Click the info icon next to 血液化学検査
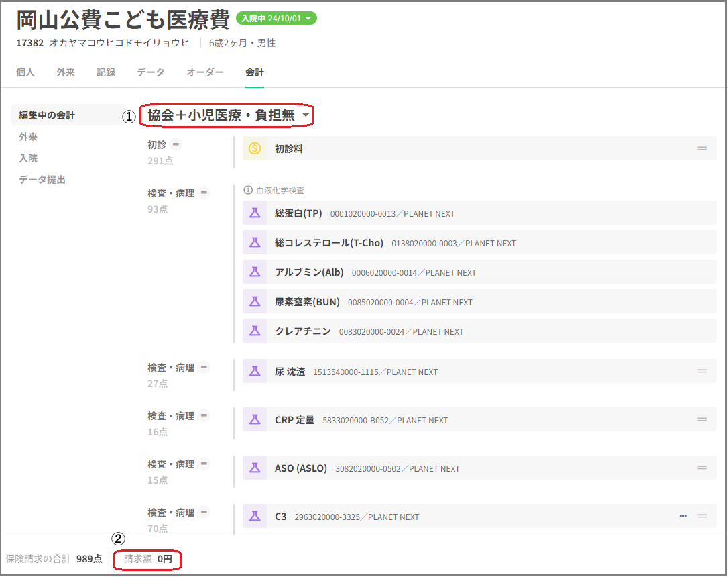The image size is (728, 577). coord(248,190)
